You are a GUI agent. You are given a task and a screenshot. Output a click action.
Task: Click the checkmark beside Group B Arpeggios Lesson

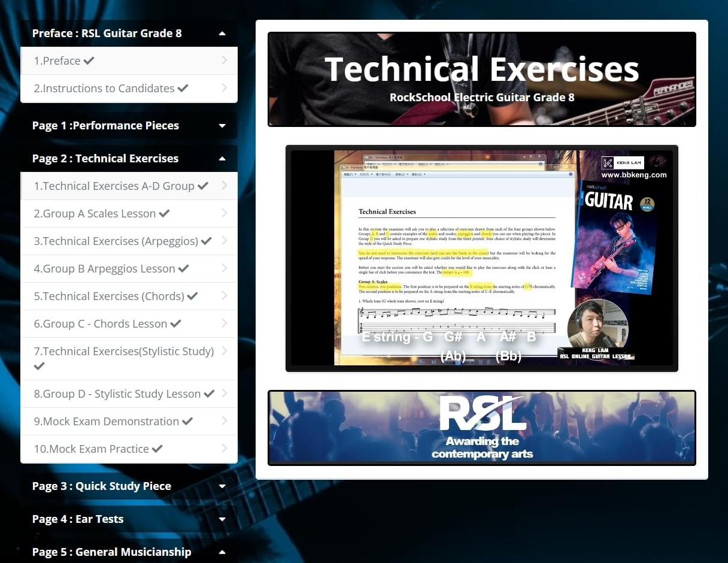point(184,268)
